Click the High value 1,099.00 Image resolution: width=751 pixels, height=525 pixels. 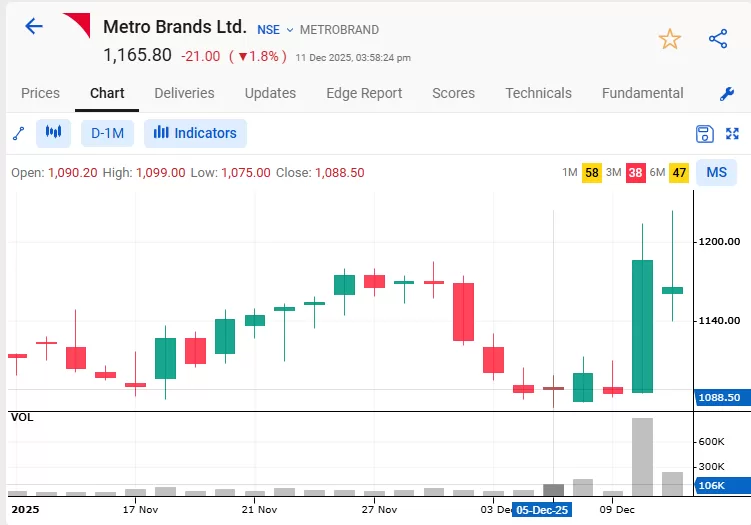pyautogui.click(x=160, y=172)
